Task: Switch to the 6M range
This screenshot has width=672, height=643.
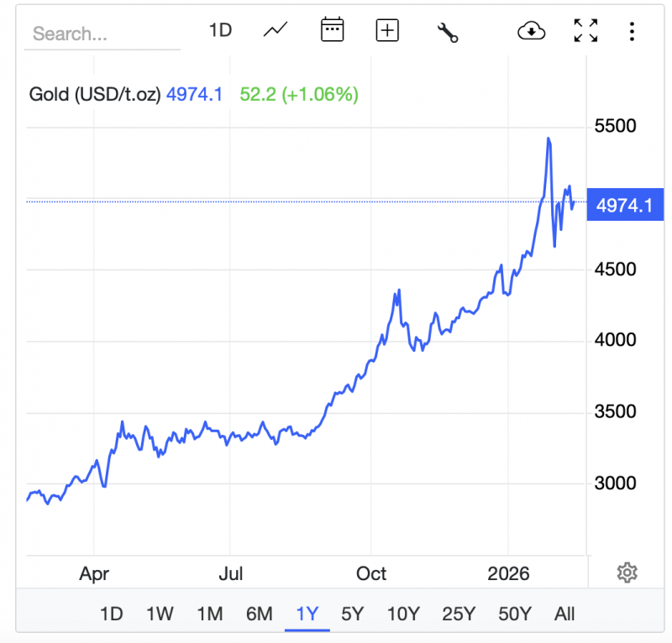Action: (259, 614)
